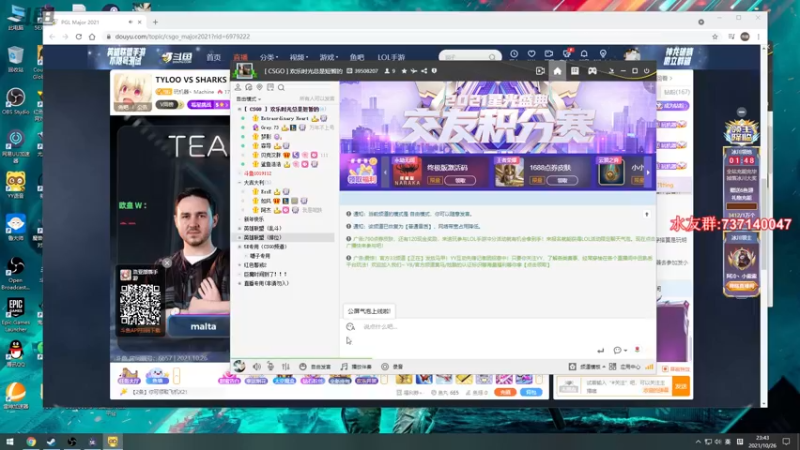Open Douyu 视频 nav dropdown
Screen dimensions: 800x450
click(298, 57)
